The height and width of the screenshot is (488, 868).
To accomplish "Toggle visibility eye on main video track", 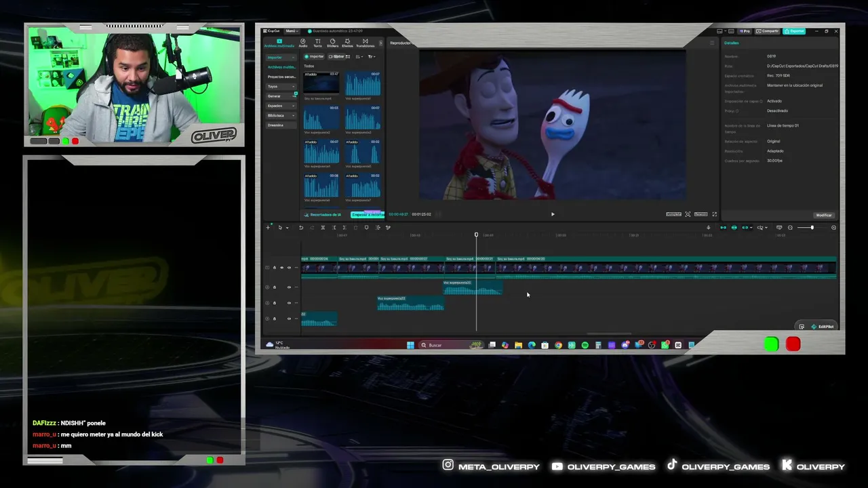I will (281, 268).
